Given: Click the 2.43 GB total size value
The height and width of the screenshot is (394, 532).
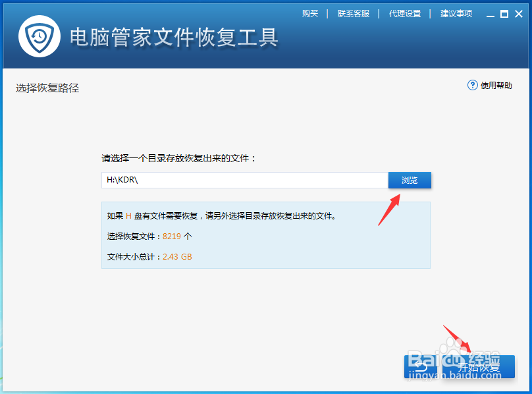Looking at the screenshot, I should 177,257.
